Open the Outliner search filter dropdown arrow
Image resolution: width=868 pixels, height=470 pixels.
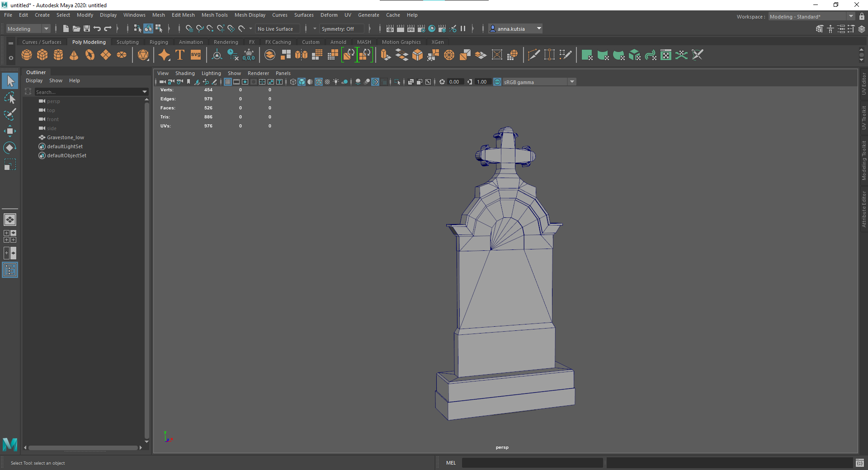pos(145,92)
